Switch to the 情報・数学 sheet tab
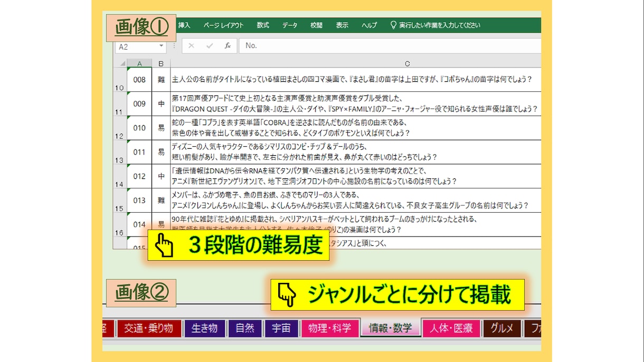 point(391,328)
